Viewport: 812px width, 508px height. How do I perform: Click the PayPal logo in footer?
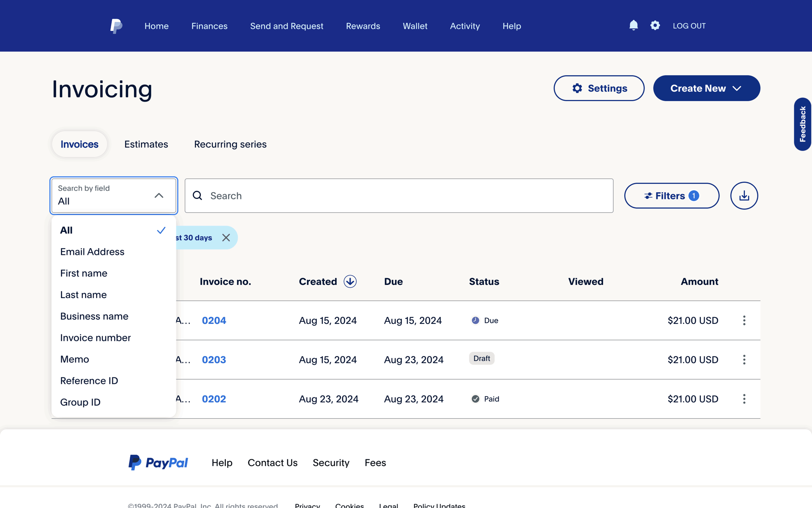pyautogui.click(x=158, y=463)
